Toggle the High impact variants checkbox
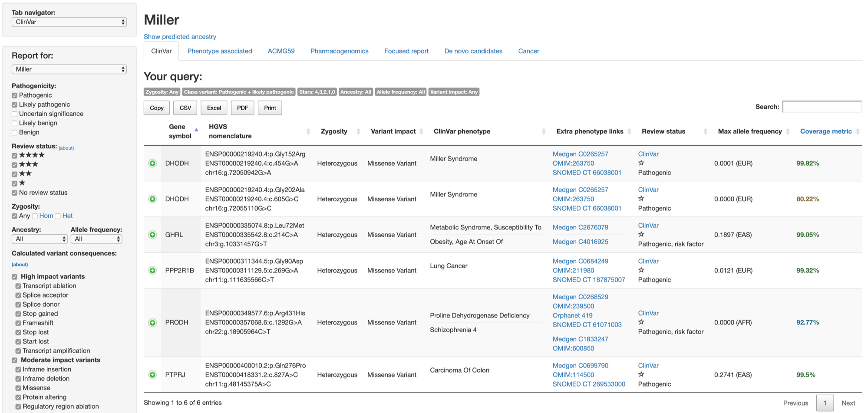This screenshot has width=868, height=413. pos(15,277)
